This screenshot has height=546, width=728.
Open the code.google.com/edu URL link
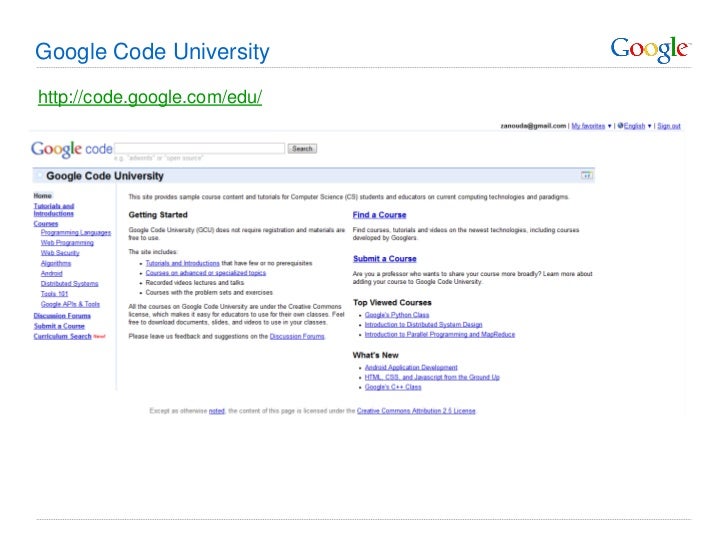click(150, 98)
